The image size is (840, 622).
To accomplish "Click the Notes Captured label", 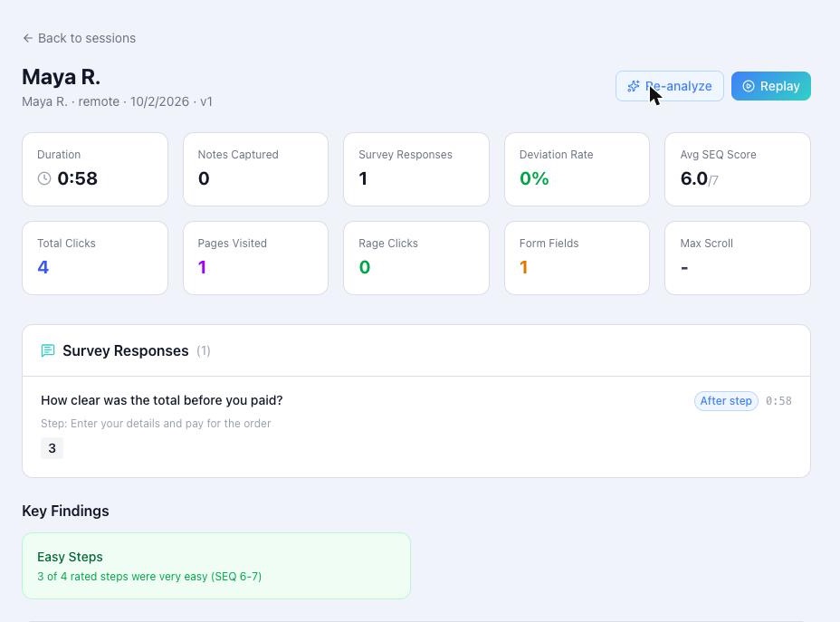I will pos(238,154).
